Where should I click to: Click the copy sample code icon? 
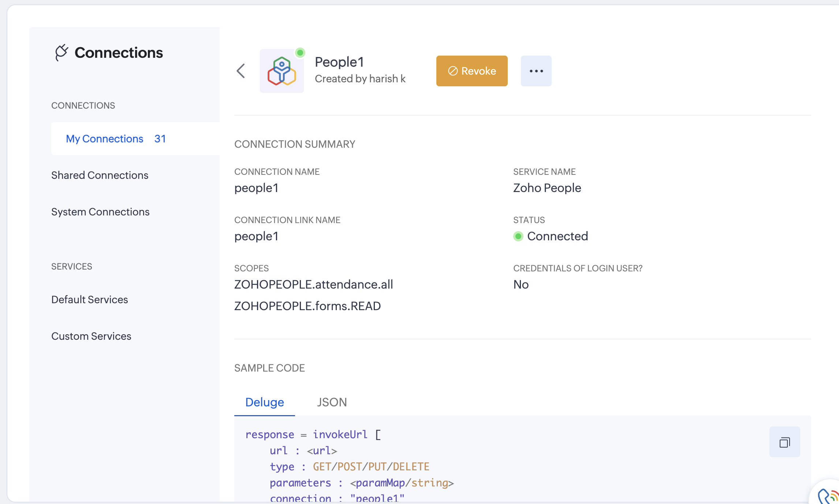point(784,442)
